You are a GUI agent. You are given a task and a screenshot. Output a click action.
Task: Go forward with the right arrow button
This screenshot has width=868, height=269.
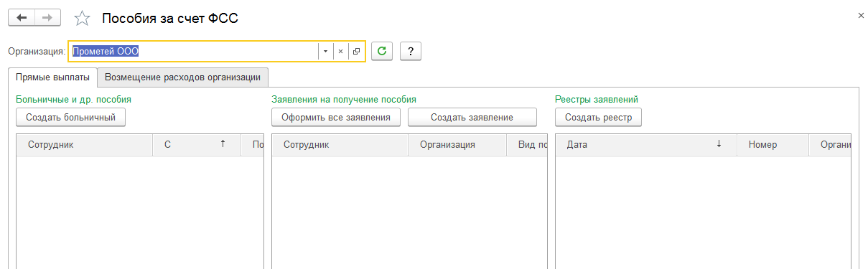(47, 18)
